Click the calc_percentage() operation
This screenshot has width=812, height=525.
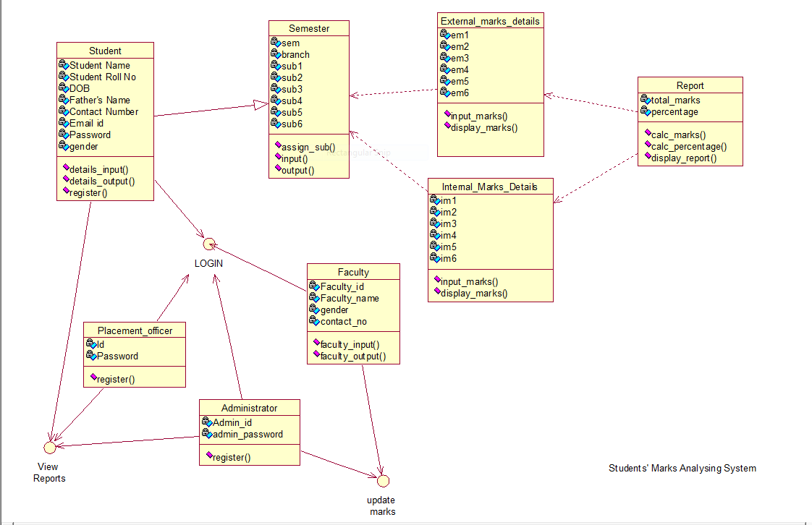pos(689,147)
